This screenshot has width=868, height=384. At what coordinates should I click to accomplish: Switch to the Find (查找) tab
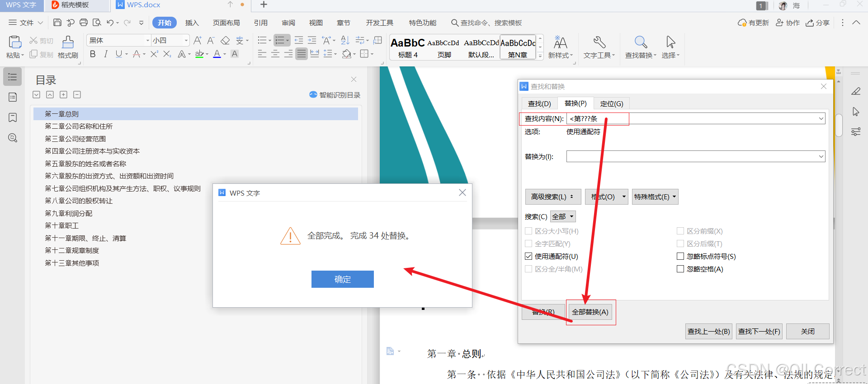[x=539, y=103]
